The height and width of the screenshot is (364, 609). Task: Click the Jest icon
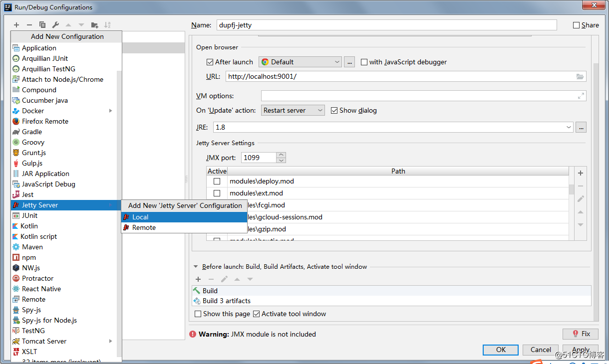click(16, 194)
